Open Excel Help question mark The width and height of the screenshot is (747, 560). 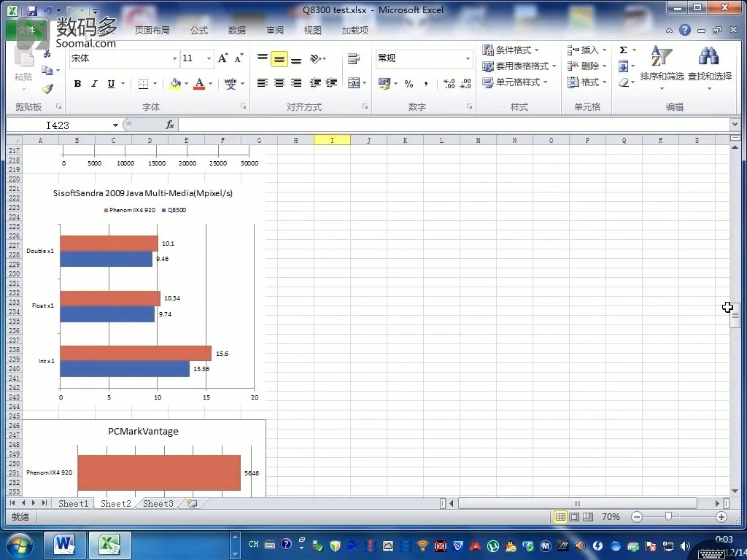point(684,30)
